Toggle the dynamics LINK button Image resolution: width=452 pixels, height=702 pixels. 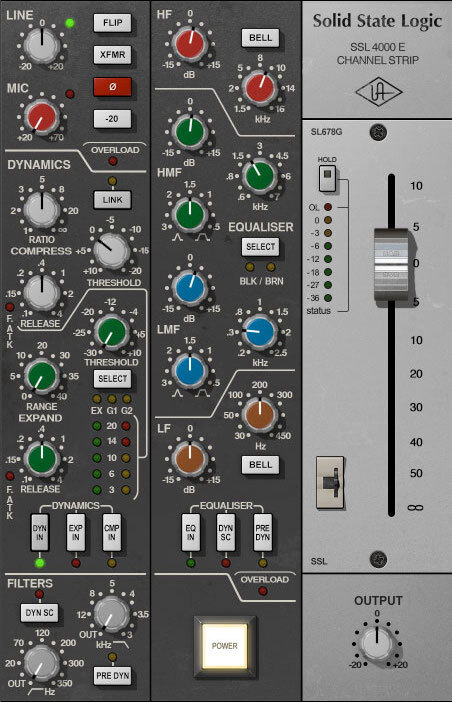(x=112, y=200)
